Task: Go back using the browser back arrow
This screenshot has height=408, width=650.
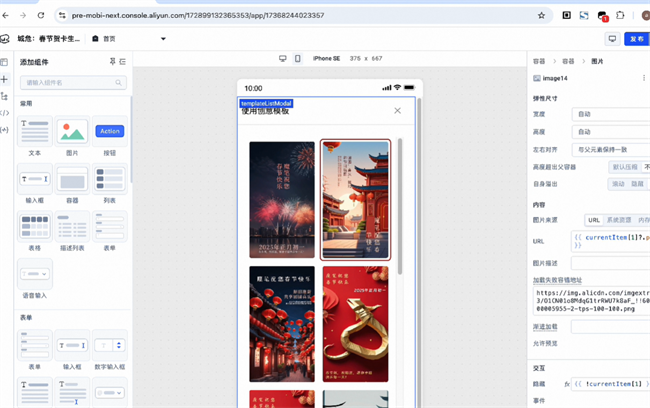Action: point(5,15)
